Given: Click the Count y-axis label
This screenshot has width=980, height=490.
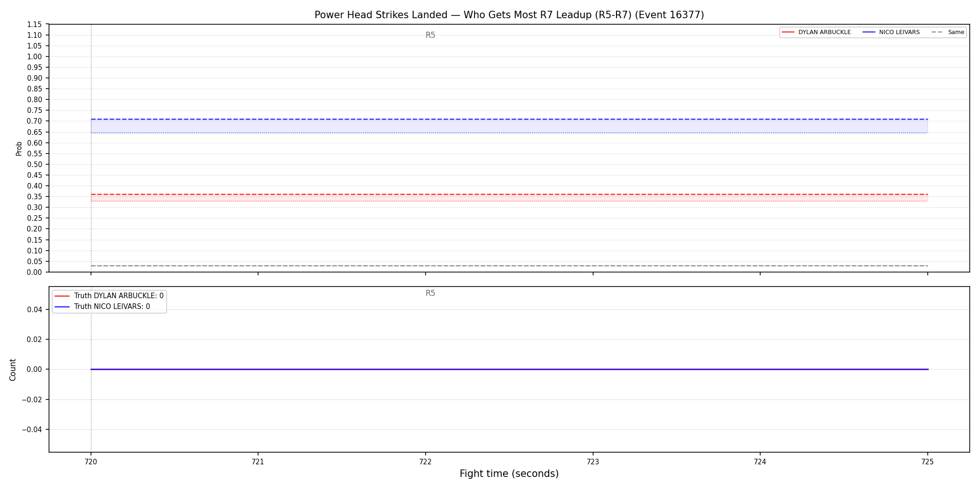Looking at the screenshot, I should (13, 370).
